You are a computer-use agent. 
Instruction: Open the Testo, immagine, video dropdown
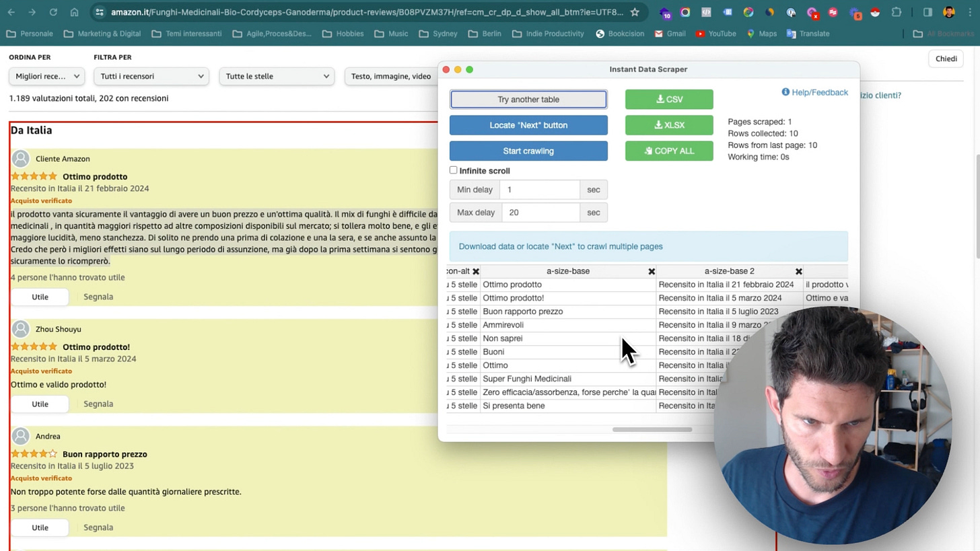click(391, 76)
